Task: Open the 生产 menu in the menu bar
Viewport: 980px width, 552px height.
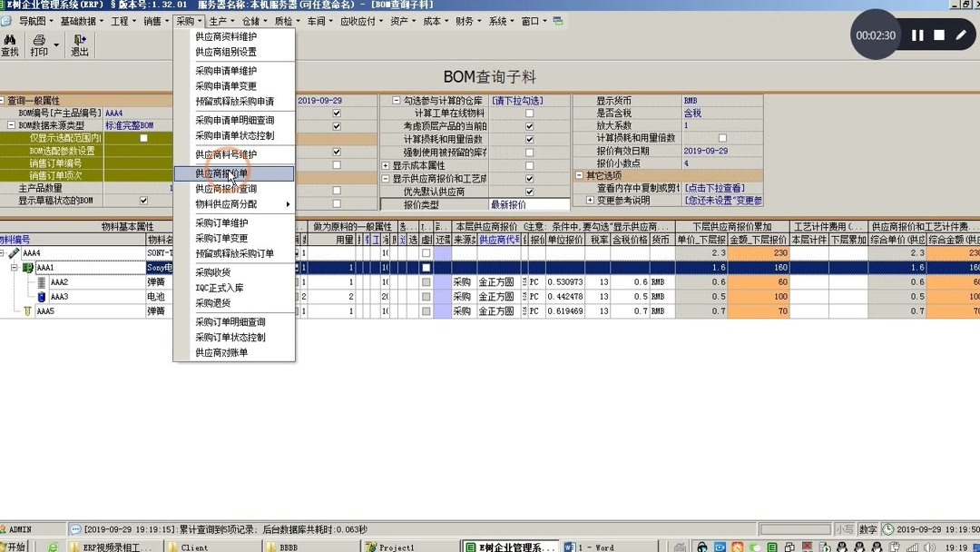Action: [217, 20]
